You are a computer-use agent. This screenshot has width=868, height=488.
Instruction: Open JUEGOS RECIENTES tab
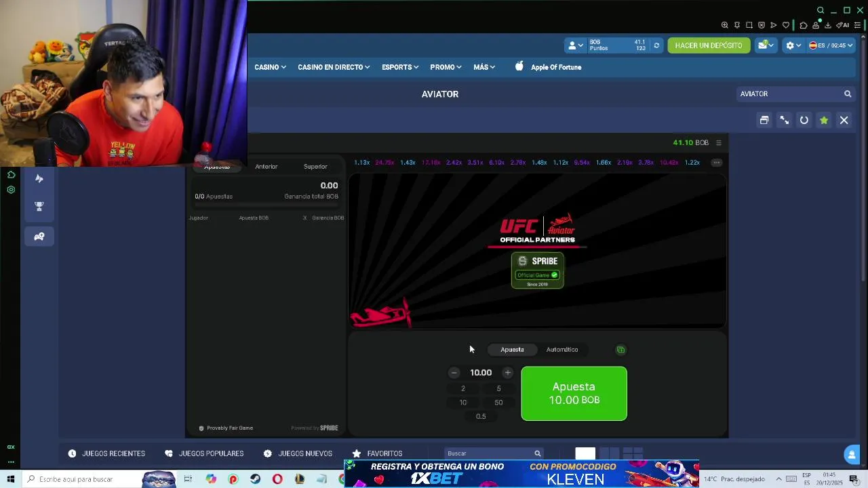(x=107, y=453)
